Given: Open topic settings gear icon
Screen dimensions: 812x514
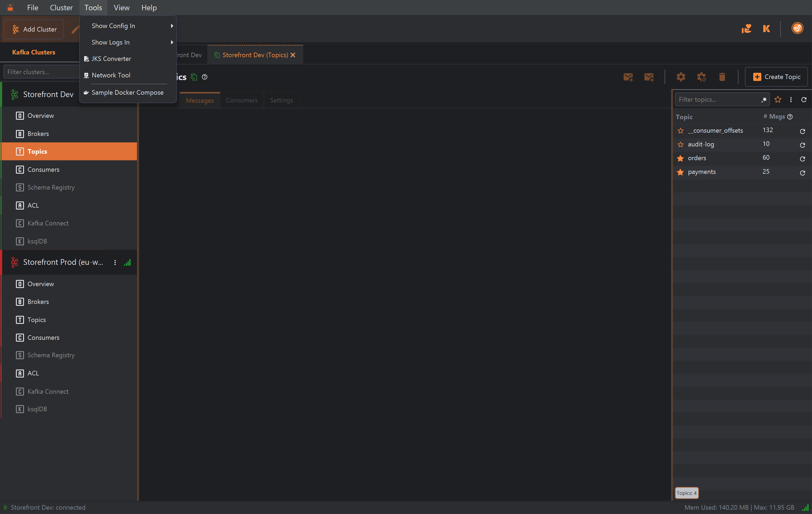Looking at the screenshot, I should [680, 77].
